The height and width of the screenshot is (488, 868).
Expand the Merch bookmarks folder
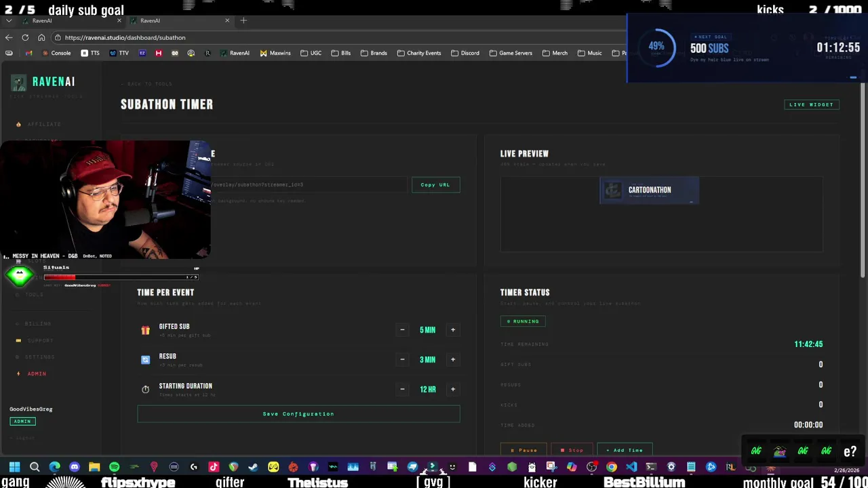(x=555, y=53)
